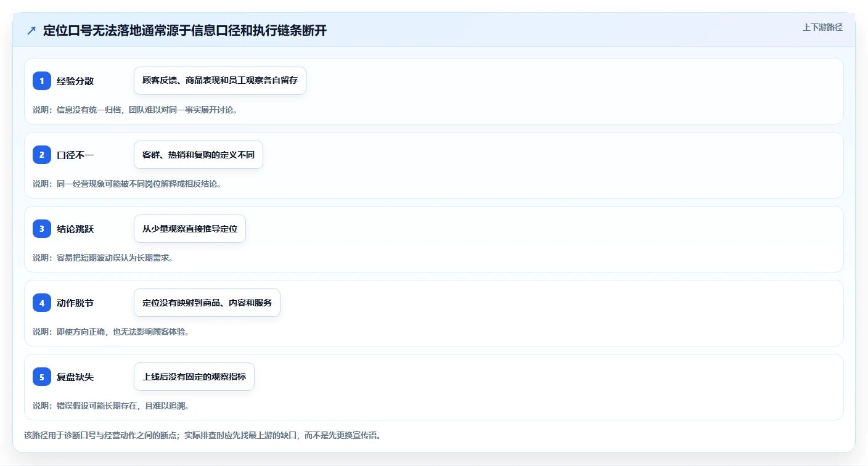Select the 动作脱节 step title
Viewport: 868px width, 466px height.
pyautogui.click(x=75, y=303)
